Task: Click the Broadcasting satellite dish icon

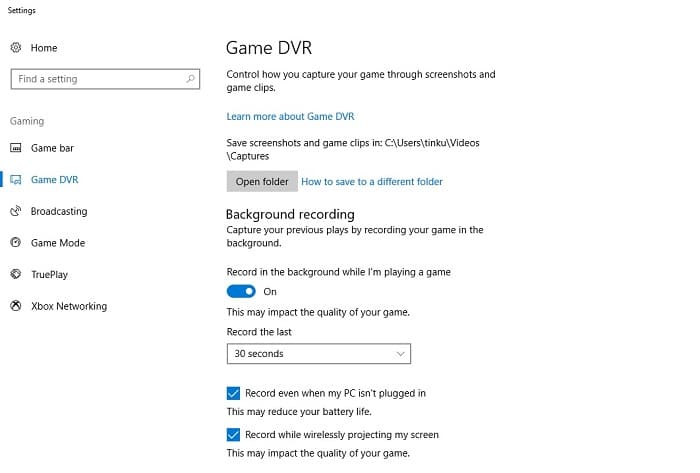Action: 16,211
